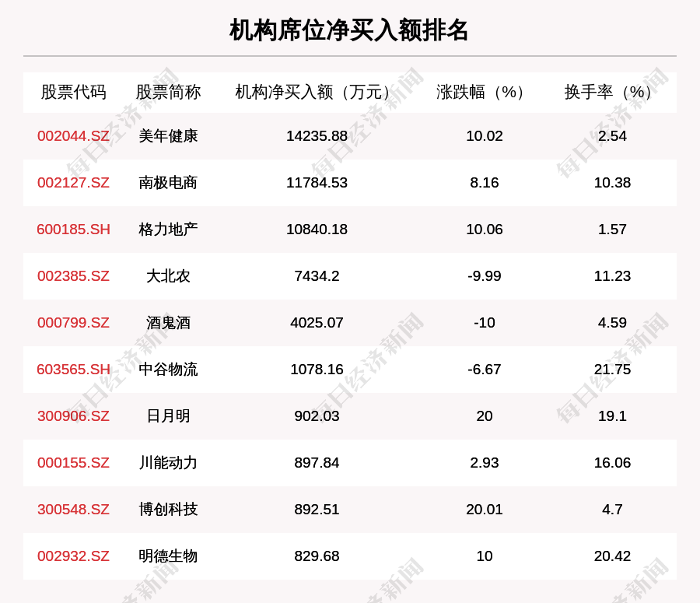Click change percentage 10 for 明德生物

pos(485,556)
